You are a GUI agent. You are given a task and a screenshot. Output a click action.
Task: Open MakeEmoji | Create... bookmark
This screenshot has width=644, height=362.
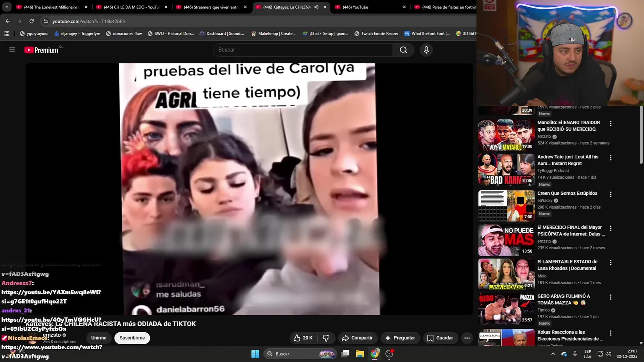pyautogui.click(x=273, y=33)
